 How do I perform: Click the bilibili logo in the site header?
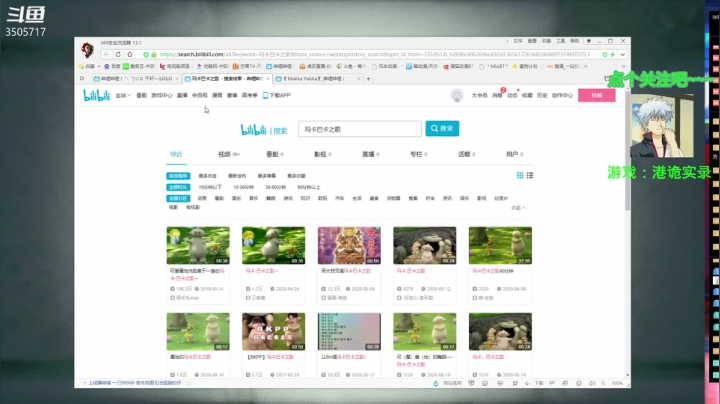(96, 95)
